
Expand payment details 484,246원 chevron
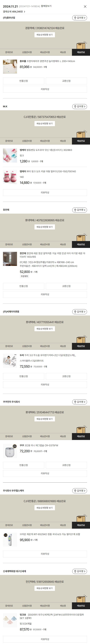[24, 12]
